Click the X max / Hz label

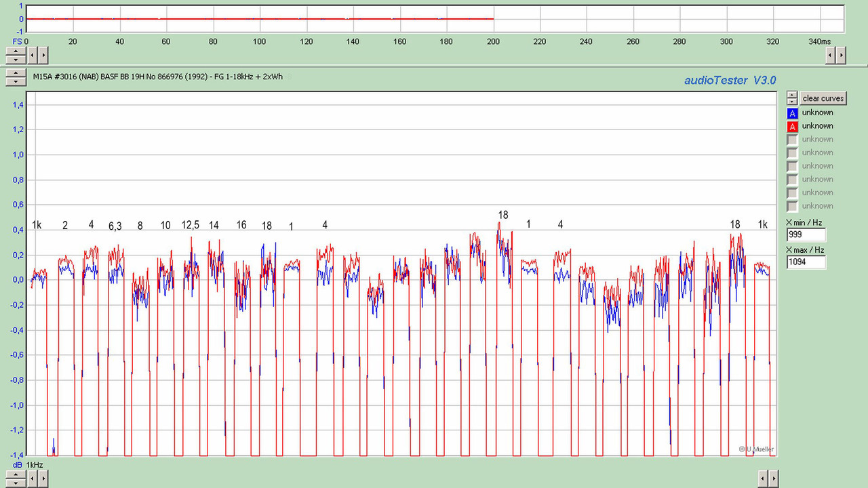805,249
